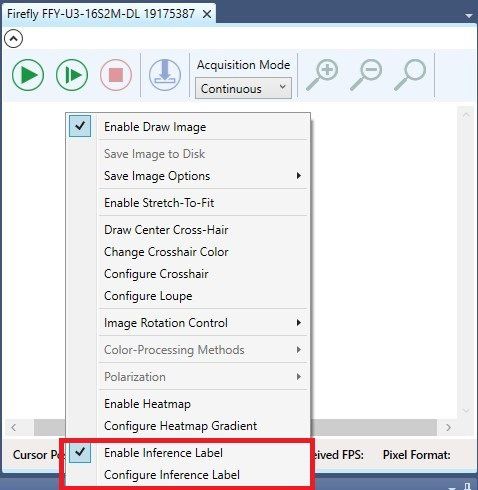Stop acquisition with the red stop icon

click(116, 75)
